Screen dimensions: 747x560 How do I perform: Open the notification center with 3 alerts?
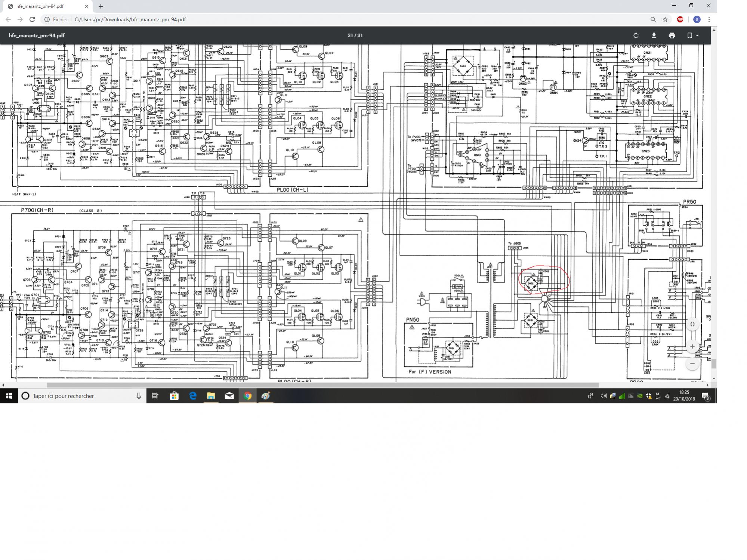point(706,396)
